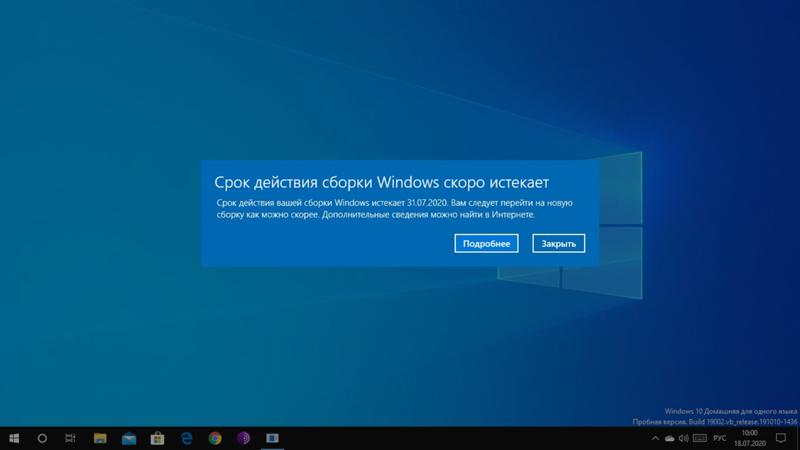Select the active running app on taskbar

click(x=272, y=438)
